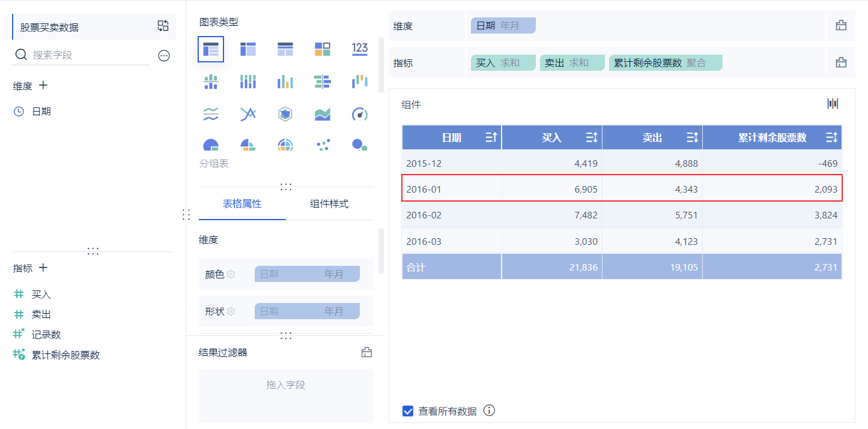Viewport: 868px width, 429px height.
Task: Sort the 累计剩余股票数 column
Action: [831, 138]
